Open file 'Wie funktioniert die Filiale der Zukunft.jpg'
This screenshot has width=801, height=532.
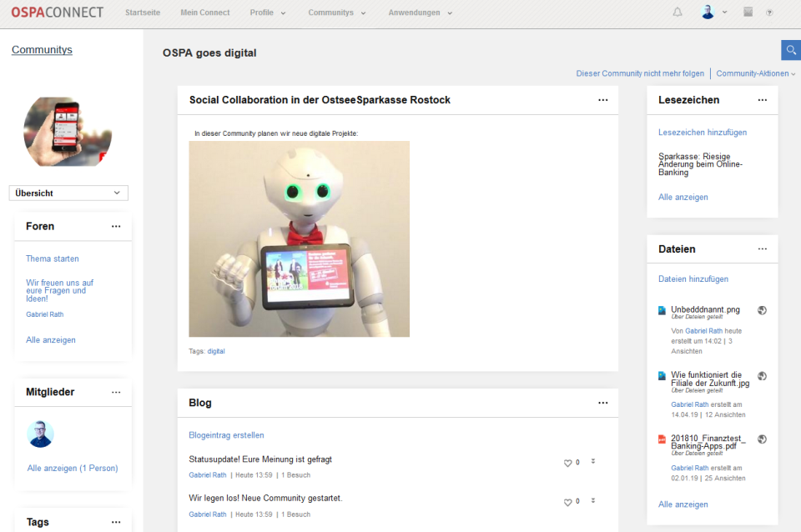coord(710,379)
